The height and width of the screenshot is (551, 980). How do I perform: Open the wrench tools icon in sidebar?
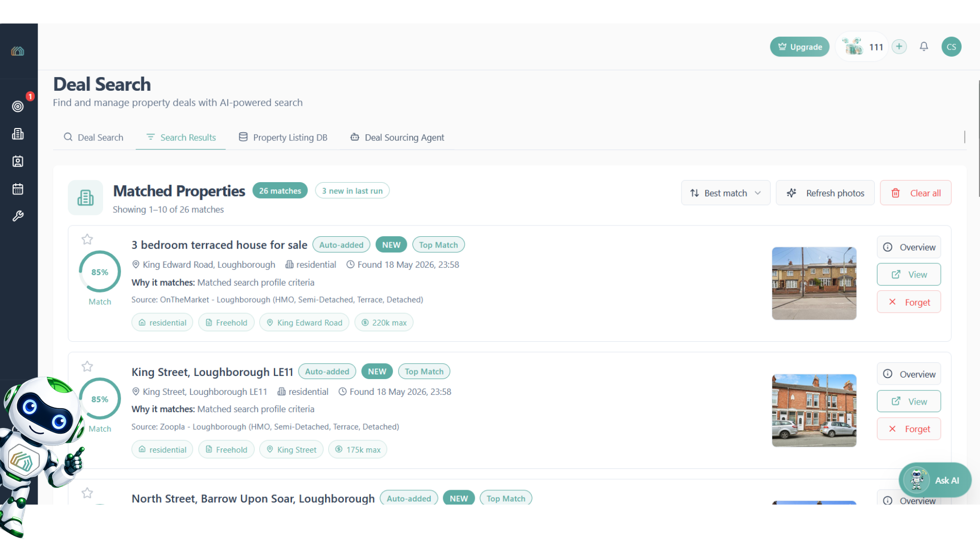pos(18,216)
